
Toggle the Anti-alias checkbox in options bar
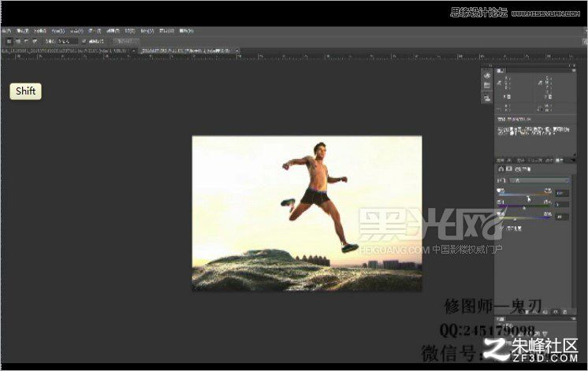(84, 41)
